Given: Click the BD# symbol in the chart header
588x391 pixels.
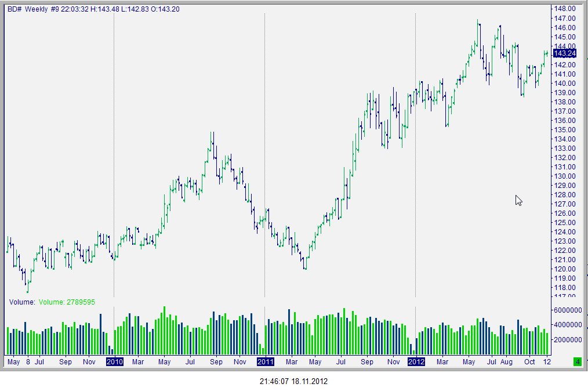Looking at the screenshot, I should pos(14,9).
